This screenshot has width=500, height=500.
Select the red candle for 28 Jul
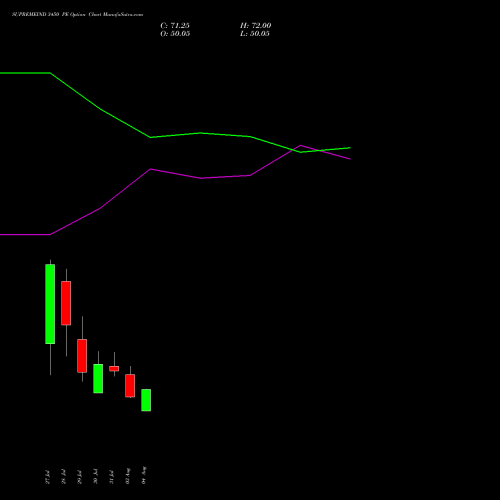point(66,303)
